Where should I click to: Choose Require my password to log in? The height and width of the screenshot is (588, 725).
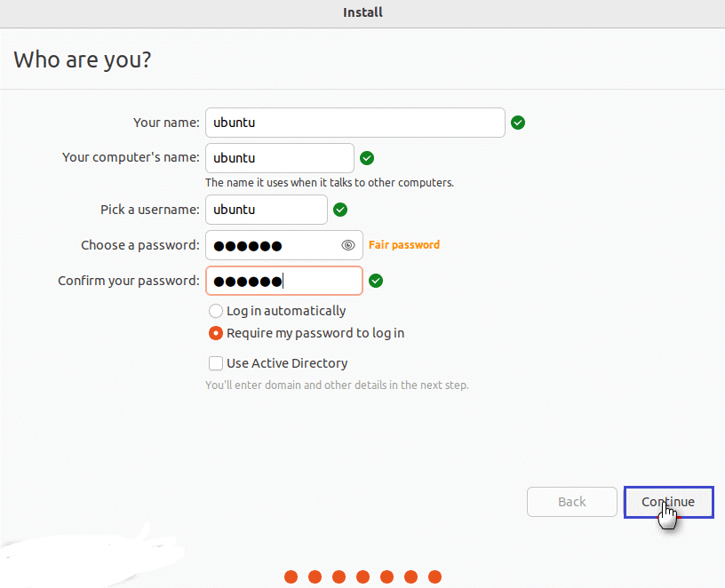[x=216, y=334]
